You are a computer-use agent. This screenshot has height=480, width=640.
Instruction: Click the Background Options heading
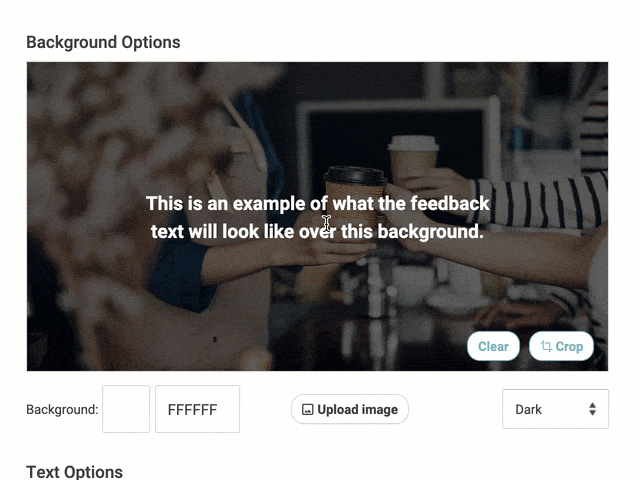(x=103, y=42)
